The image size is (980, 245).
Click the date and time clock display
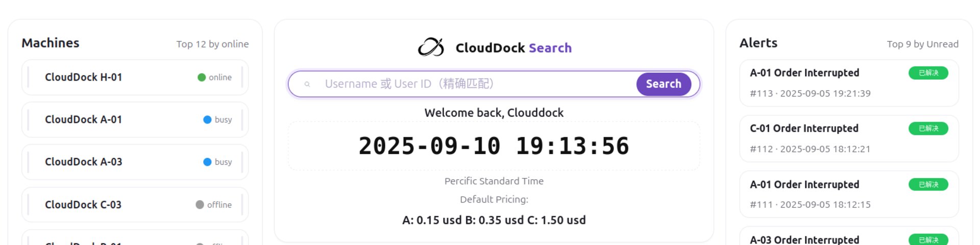pyautogui.click(x=494, y=146)
